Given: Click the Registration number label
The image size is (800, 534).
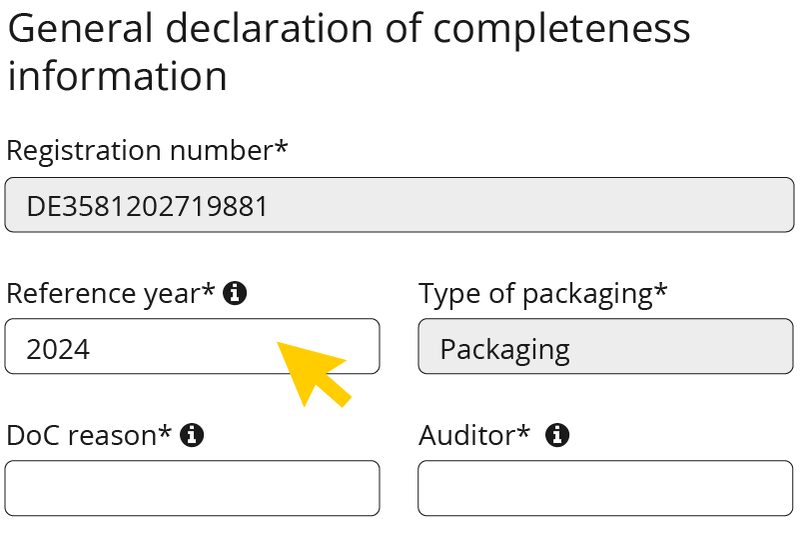Looking at the screenshot, I should 147,151.
